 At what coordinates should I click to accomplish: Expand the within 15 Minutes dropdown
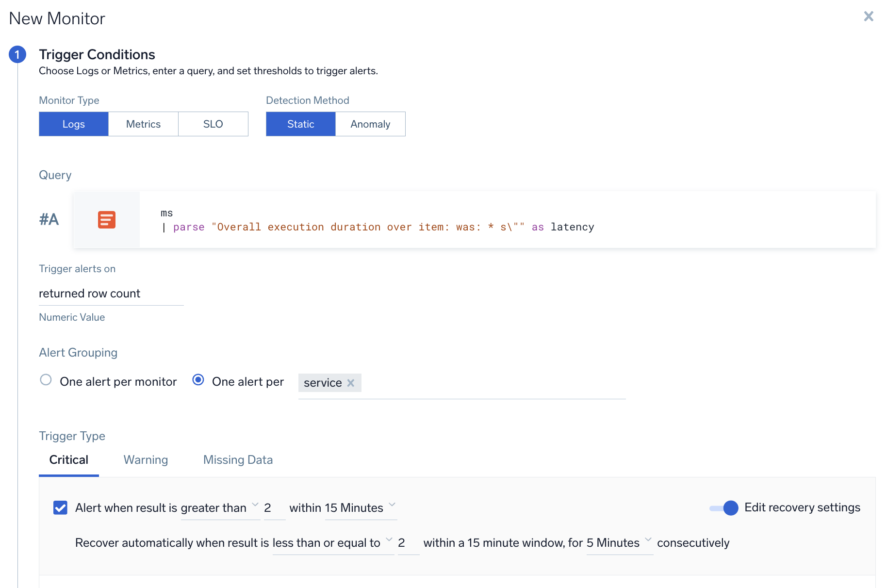[361, 508]
